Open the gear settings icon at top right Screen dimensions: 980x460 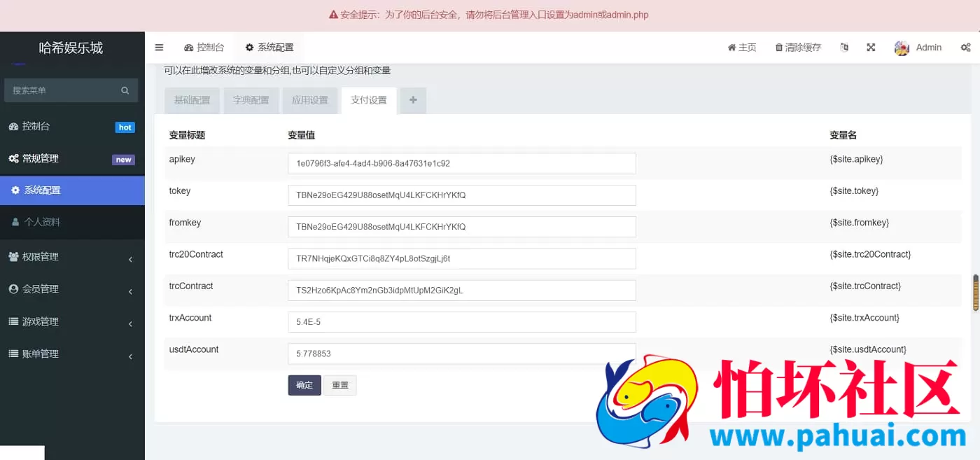pyautogui.click(x=966, y=47)
